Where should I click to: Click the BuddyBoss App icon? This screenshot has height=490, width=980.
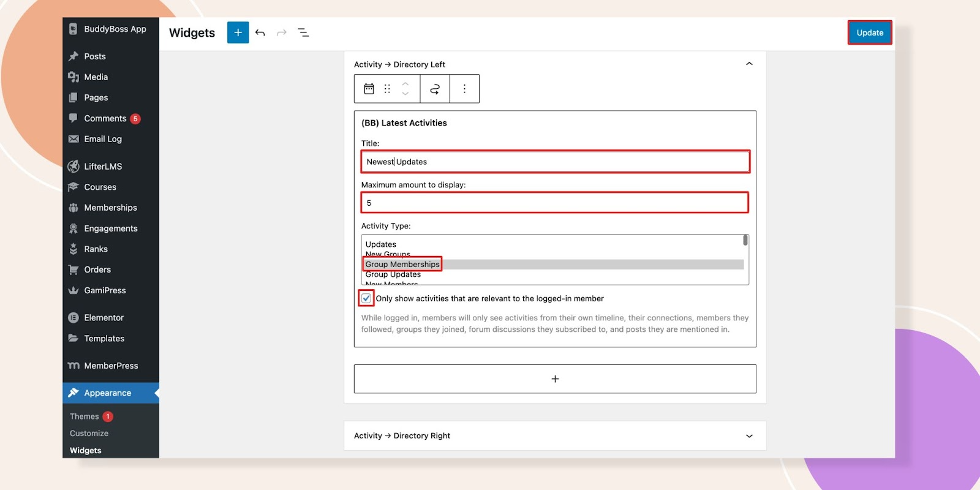(x=73, y=29)
